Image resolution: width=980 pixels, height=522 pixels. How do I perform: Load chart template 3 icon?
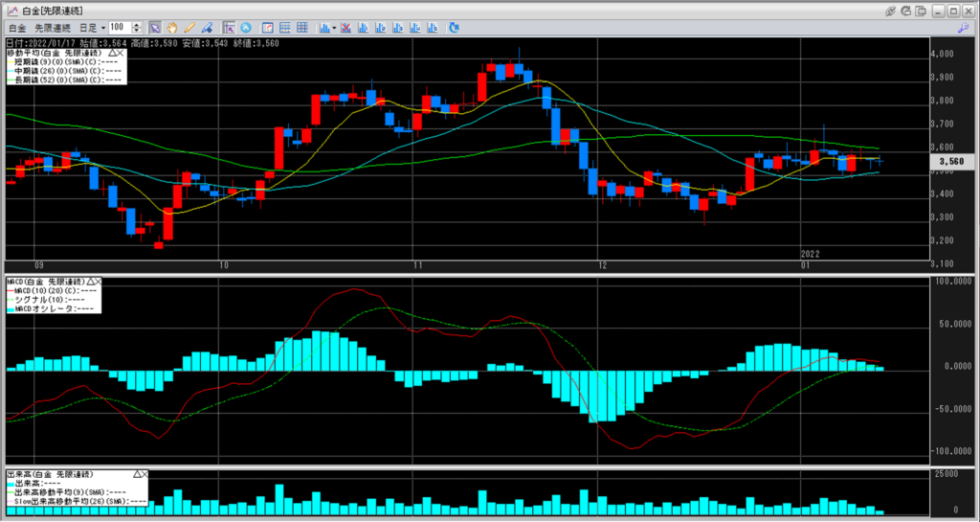pyautogui.click(x=397, y=28)
